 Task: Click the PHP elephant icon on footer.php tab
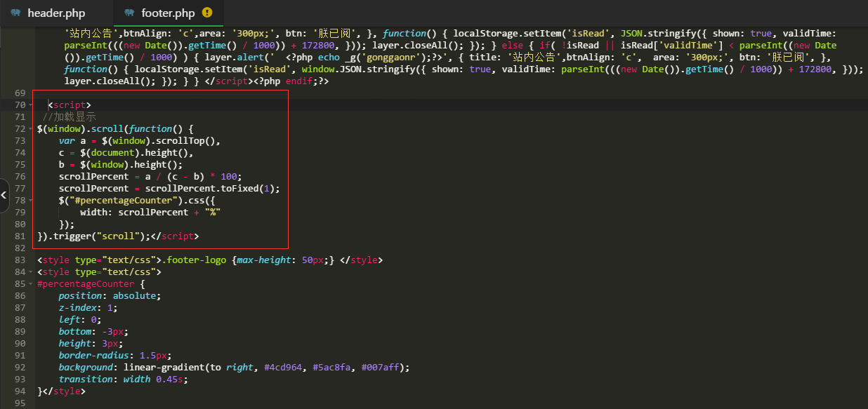point(129,13)
